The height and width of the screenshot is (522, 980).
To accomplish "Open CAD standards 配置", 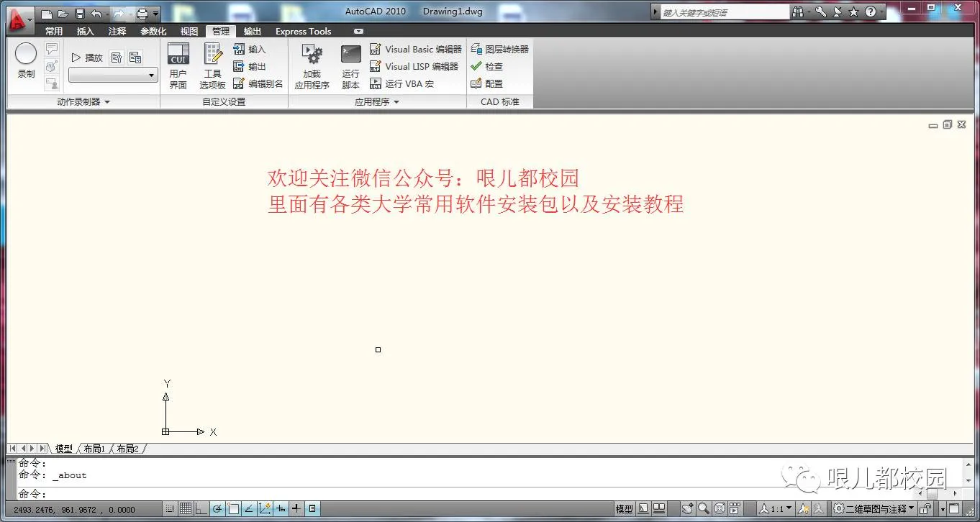I will (x=487, y=83).
